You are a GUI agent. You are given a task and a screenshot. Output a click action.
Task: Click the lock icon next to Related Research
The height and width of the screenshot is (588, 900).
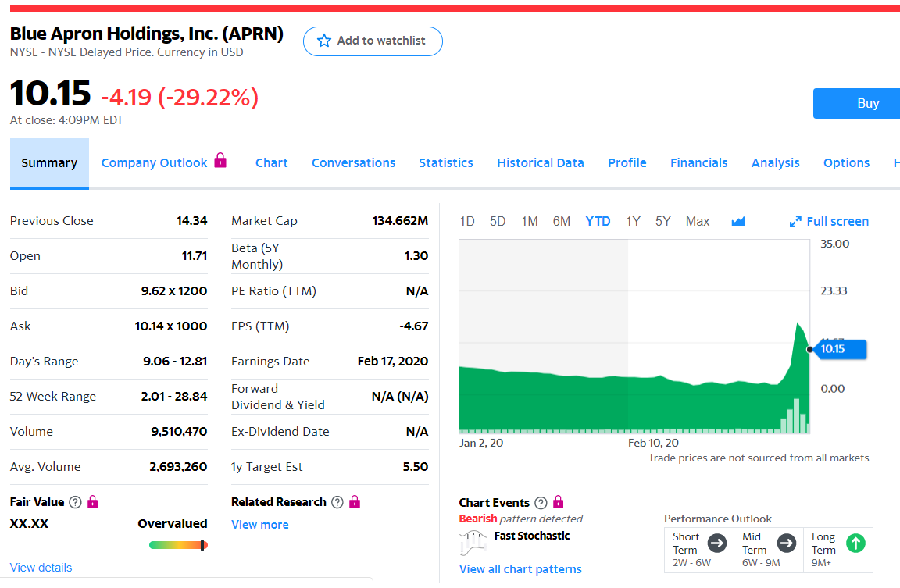[x=355, y=502]
